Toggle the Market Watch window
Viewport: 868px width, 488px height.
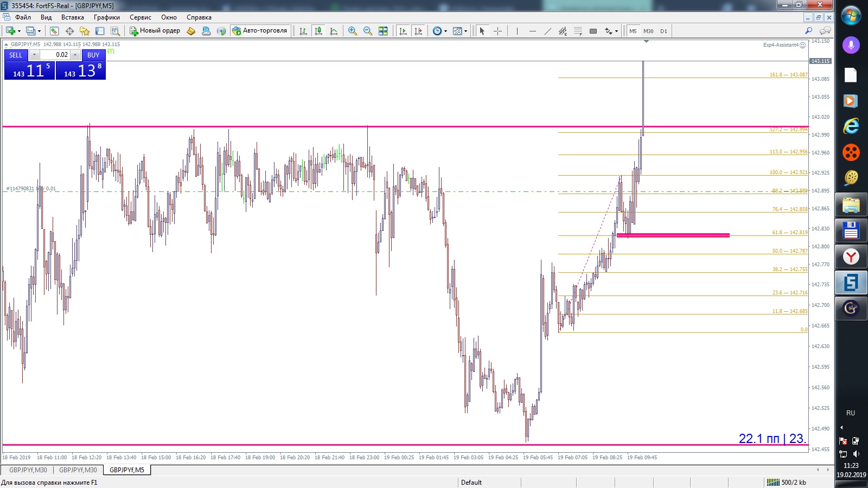tap(54, 31)
